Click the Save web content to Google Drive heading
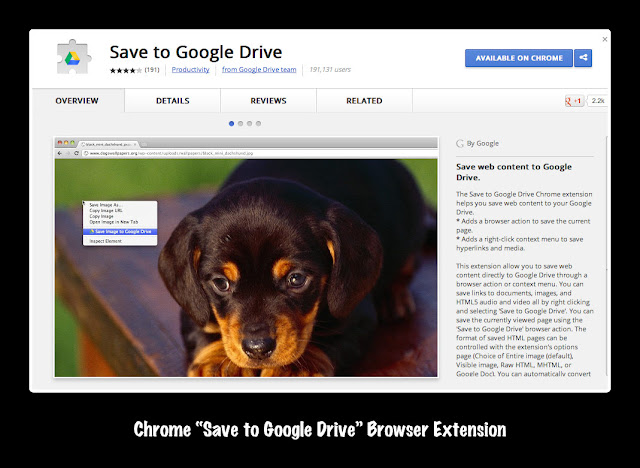This screenshot has width=640, height=468. coord(514,172)
